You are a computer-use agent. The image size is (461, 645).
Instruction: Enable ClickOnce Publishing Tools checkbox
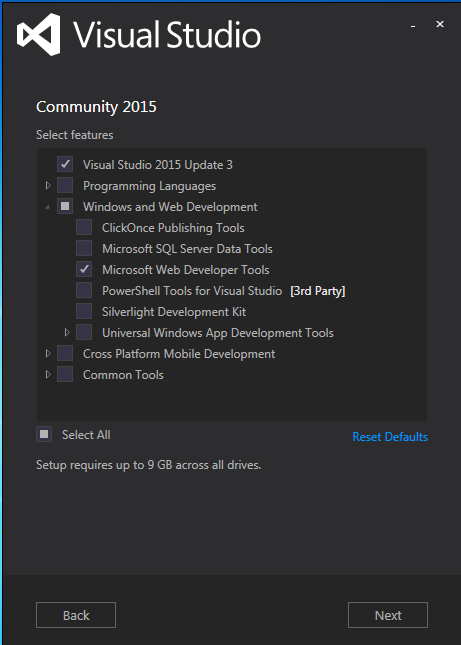(84, 227)
